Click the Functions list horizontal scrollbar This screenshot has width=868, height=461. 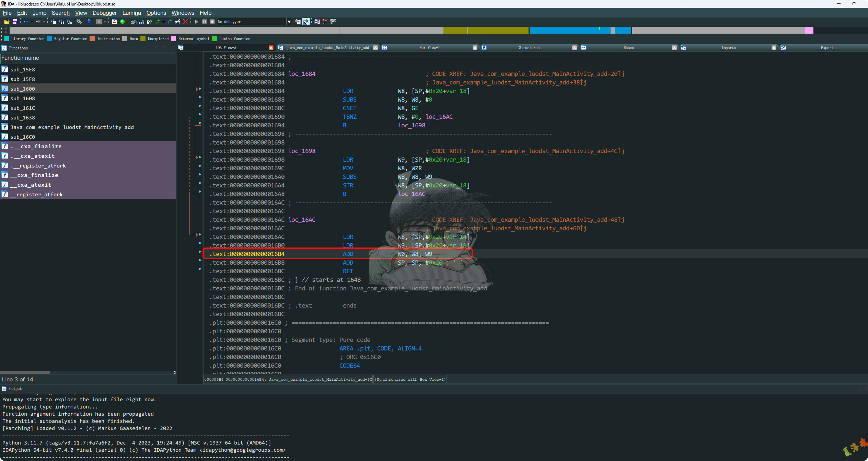point(25,372)
